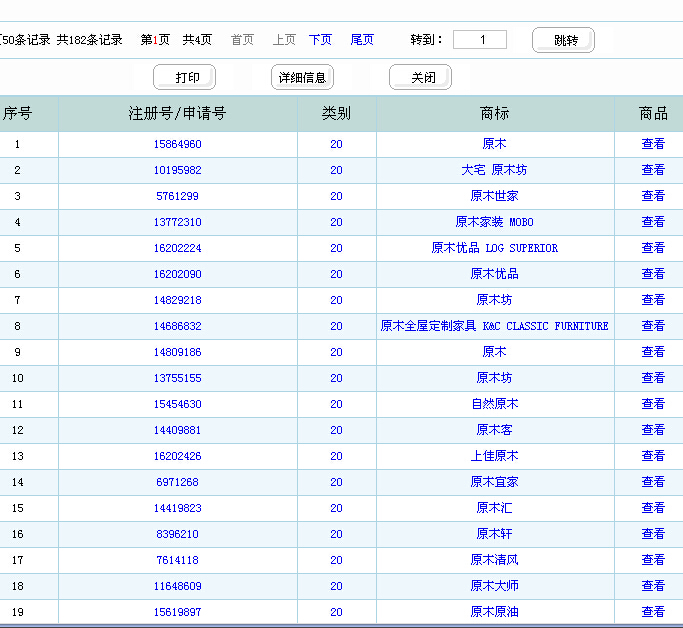This screenshot has width=683, height=628.
Task: Click the 跳转 jump button
Action: tap(564, 40)
